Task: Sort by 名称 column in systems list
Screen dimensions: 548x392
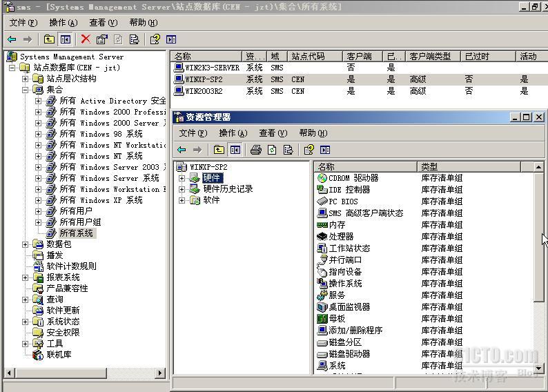Action: [206, 57]
